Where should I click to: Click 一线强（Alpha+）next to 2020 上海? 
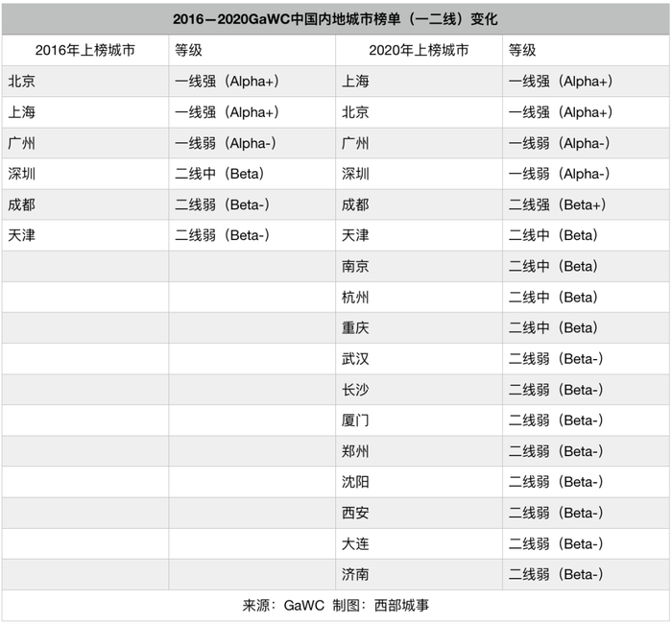point(561,81)
